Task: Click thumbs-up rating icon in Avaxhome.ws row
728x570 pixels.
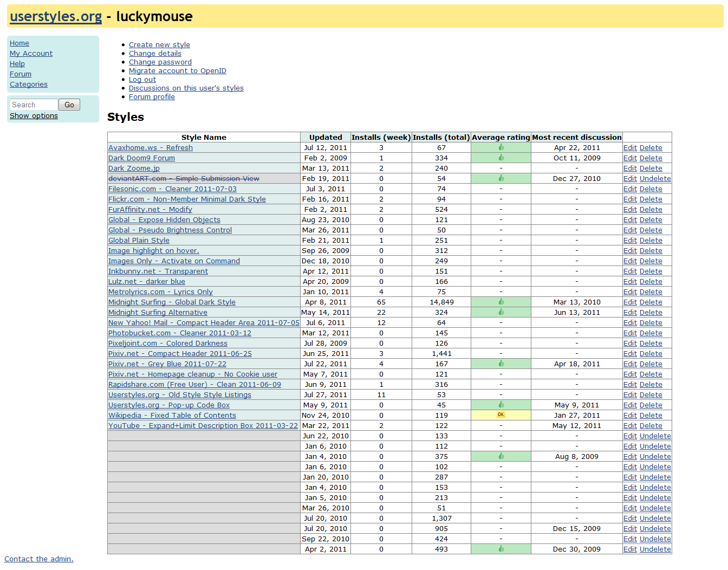Action: [501, 147]
